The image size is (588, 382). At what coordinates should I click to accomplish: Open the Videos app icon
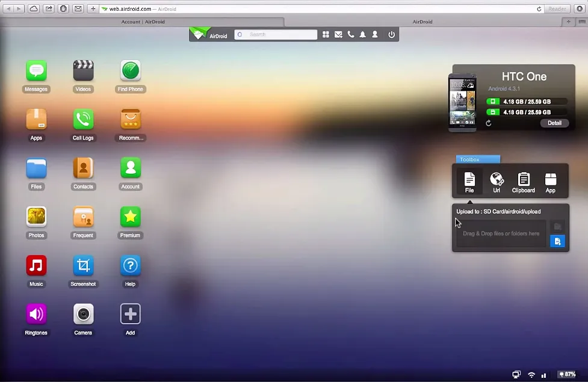click(x=83, y=70)
